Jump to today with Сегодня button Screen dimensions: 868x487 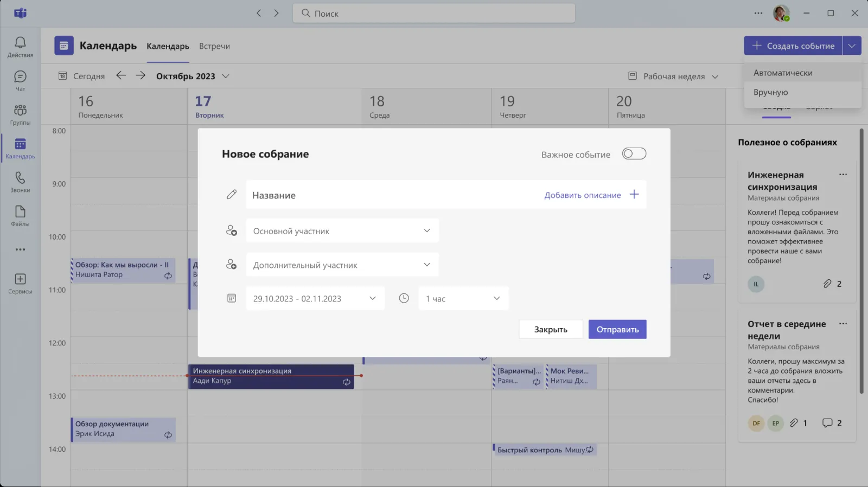[x=81, y=76]
